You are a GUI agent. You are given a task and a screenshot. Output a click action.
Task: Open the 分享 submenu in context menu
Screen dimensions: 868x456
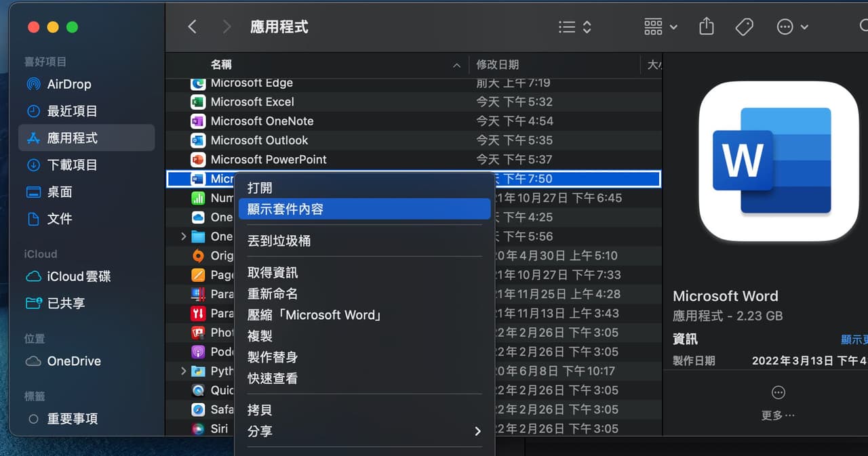click(x=364, y=431)
